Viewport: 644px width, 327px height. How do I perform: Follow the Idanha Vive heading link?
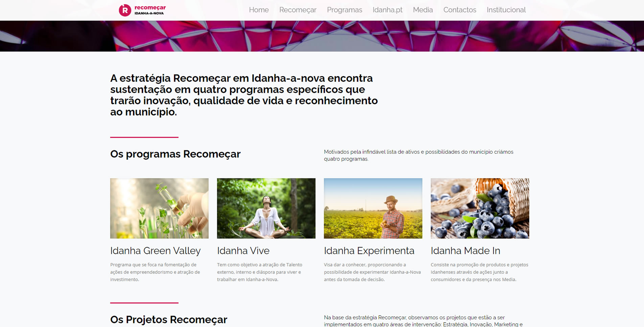243,250
